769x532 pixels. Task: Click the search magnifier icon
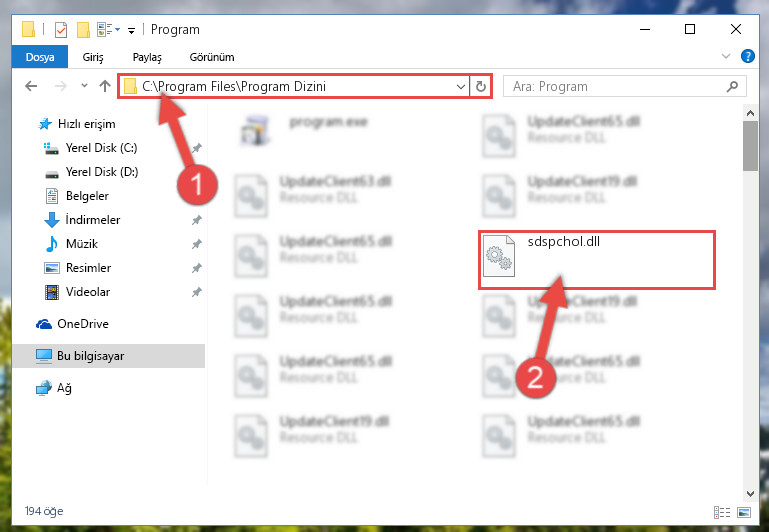732,87
